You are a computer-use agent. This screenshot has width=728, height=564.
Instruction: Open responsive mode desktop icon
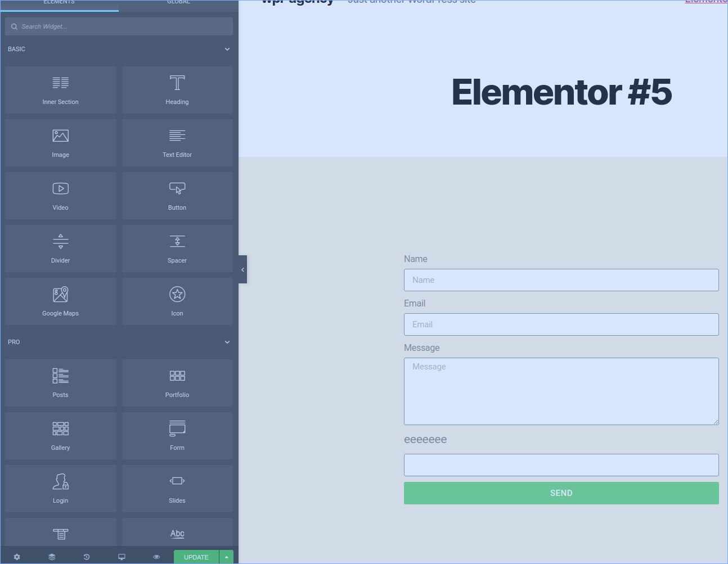[122, 557]
